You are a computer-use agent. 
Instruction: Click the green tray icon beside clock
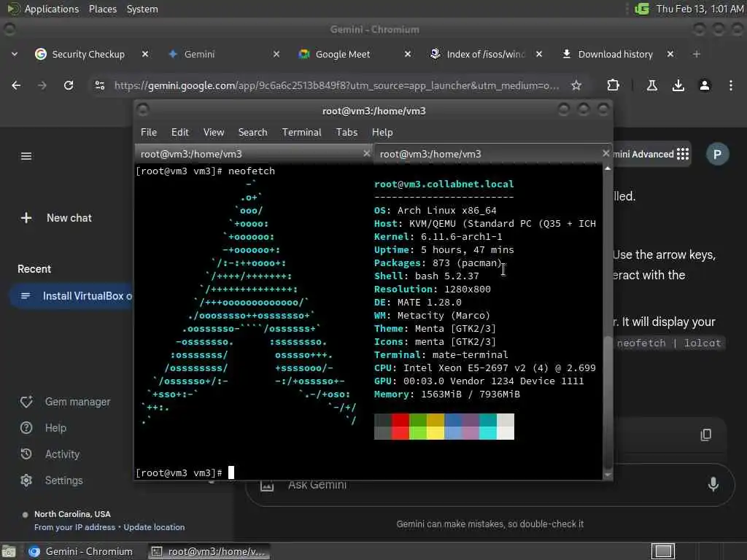pos(642,9)
